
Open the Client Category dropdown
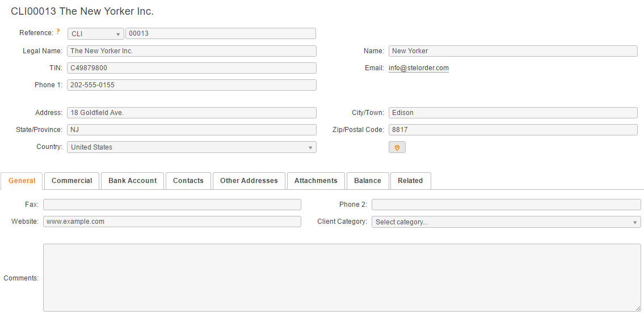tap(506, 222)
